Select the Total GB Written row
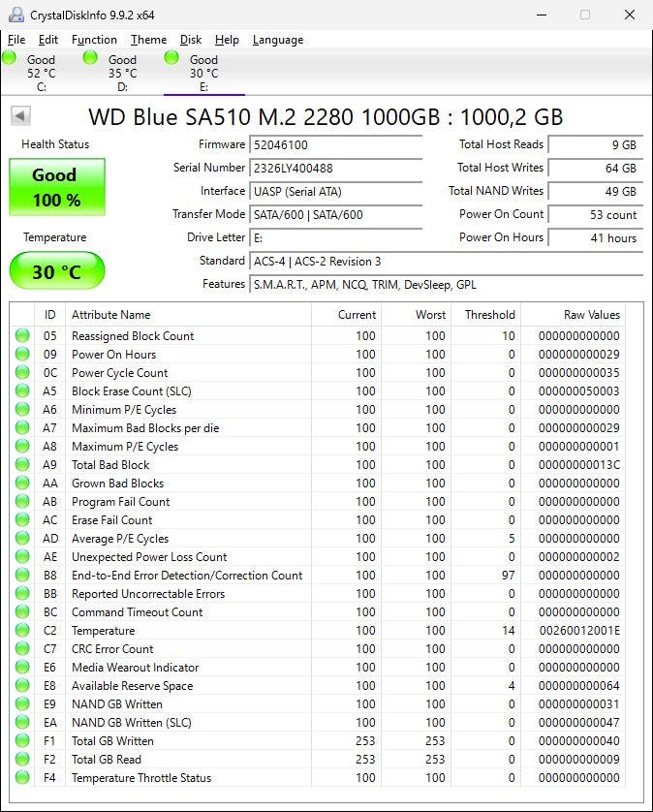Image resolution: width=653 pixels, height=812 pixels. tap(318, 740)
